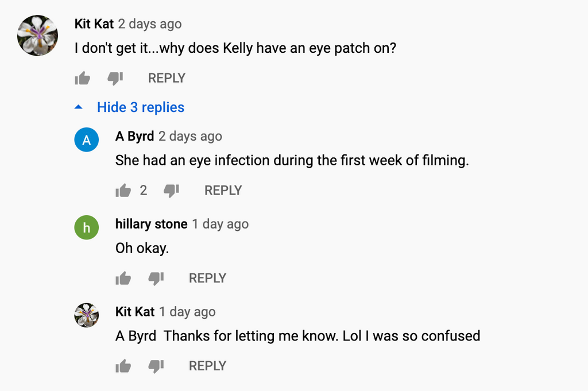
Task: Like hillary stone's reply
Action: [123, 278]
